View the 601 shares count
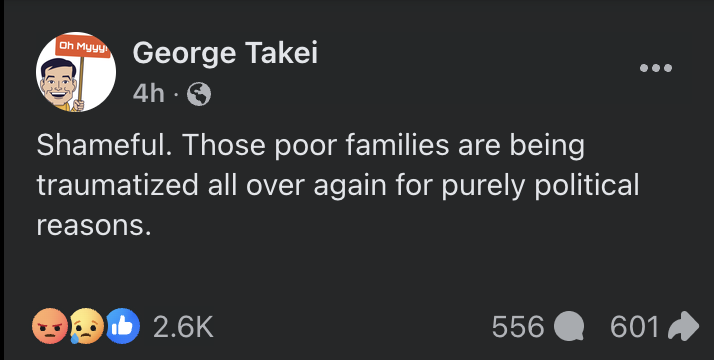This screenshot has width=714, height=360. pos(634,327)
